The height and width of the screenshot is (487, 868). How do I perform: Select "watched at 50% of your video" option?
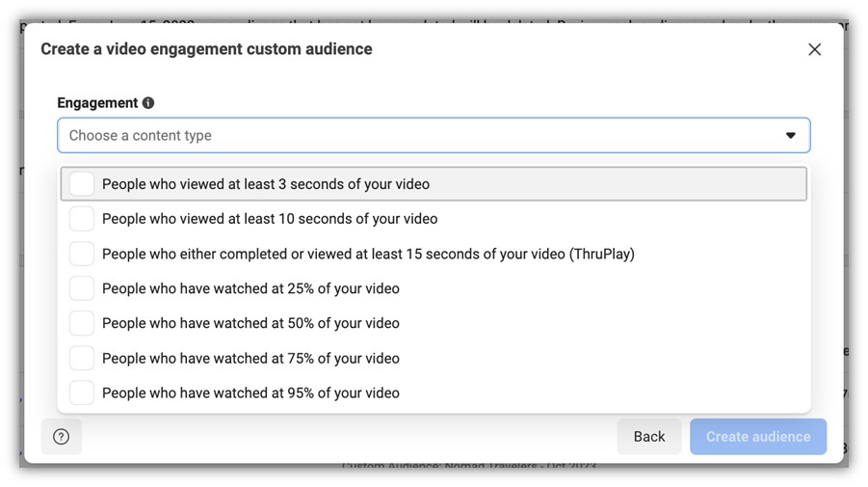[x=250, y=323]
